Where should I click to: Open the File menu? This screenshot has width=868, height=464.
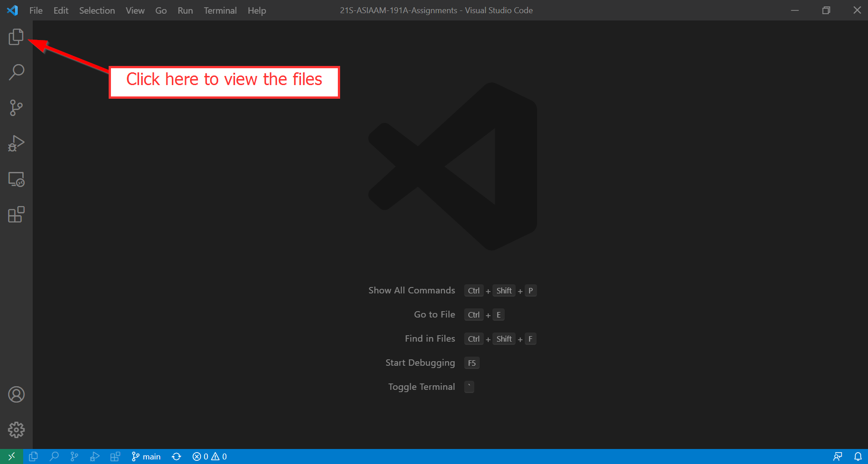coord(36,10)
